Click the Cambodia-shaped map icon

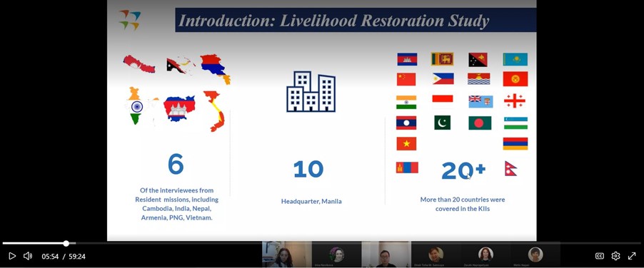[x=179, y=108]
